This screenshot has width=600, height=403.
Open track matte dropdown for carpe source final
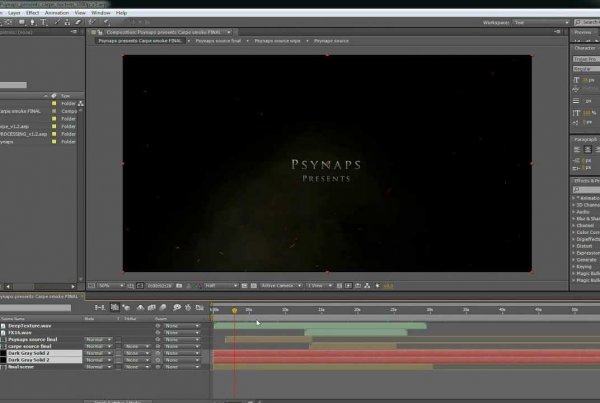tap(137, 346)
